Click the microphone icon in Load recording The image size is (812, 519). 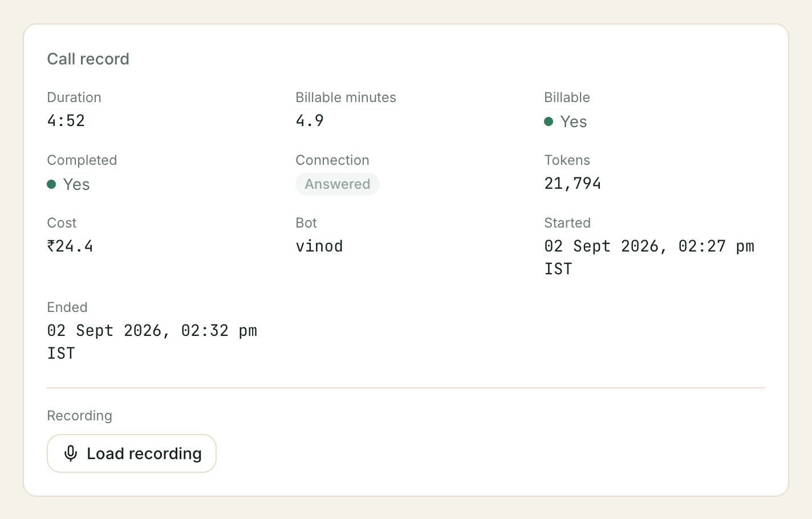coord(71,453)
